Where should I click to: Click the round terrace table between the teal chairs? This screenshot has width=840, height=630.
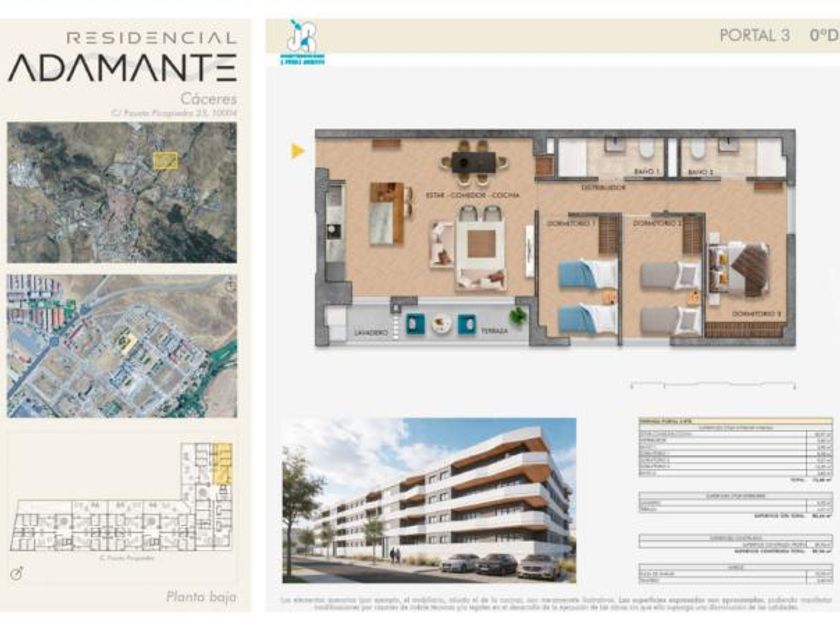441,322
